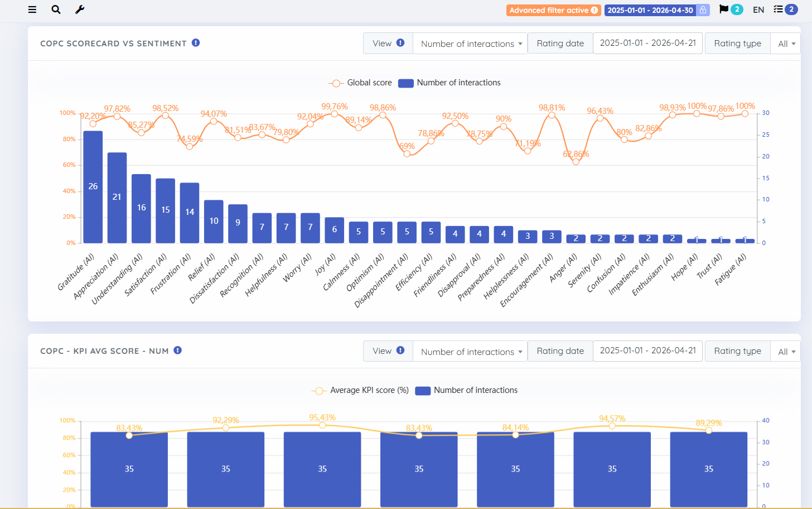Click the Frustration bar showing 14

click(x=190, y=213)
